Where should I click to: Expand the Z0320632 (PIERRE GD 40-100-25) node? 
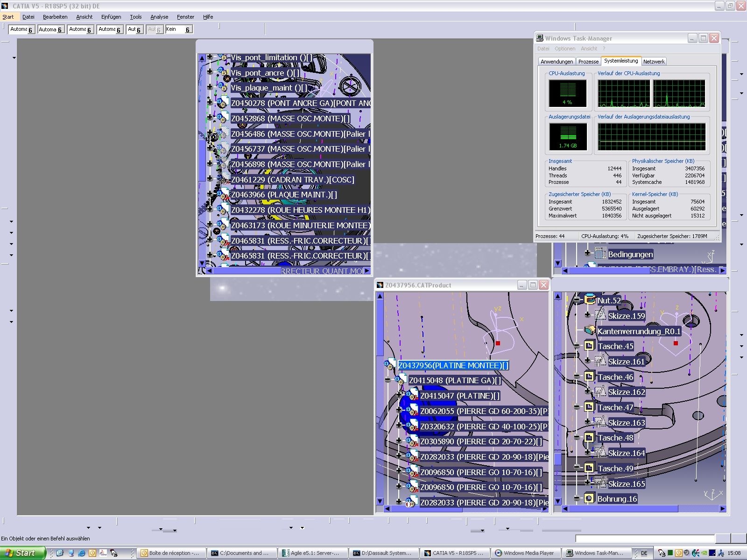point(399,426)
